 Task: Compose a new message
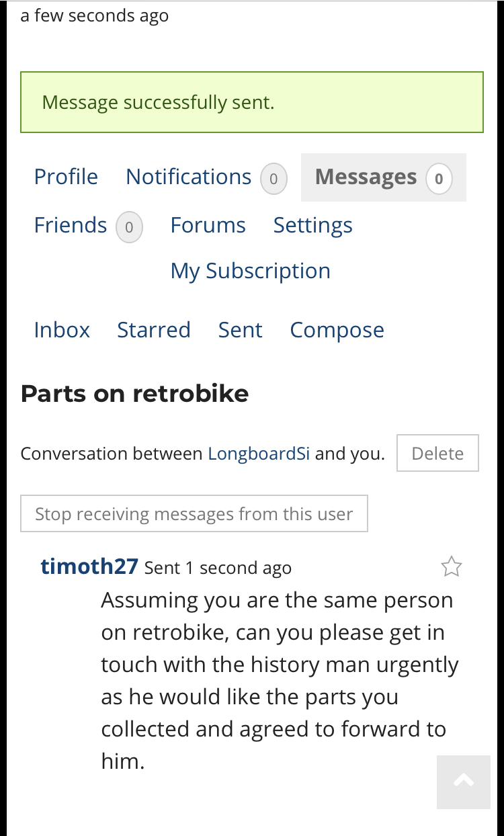pyautogui.click(x=337, y=330)
